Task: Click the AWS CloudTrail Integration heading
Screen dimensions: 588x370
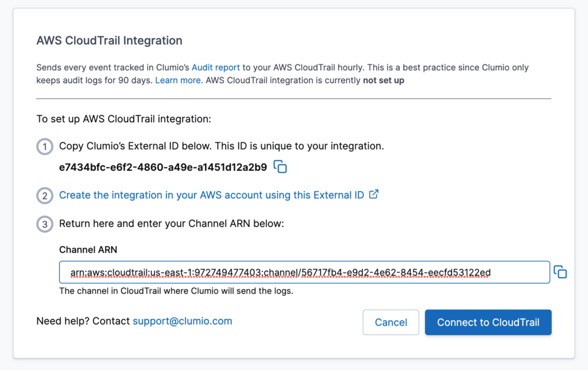Action: point(110,41)
